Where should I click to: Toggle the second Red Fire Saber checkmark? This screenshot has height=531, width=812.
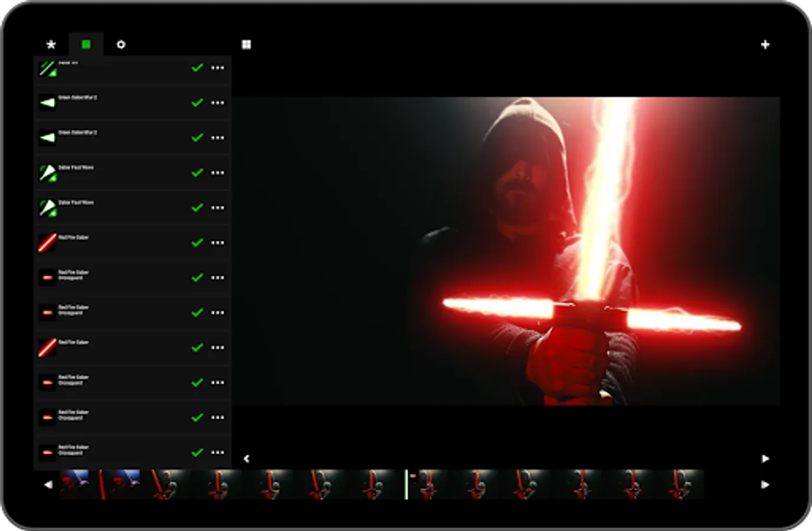click(x=198, y=348)
